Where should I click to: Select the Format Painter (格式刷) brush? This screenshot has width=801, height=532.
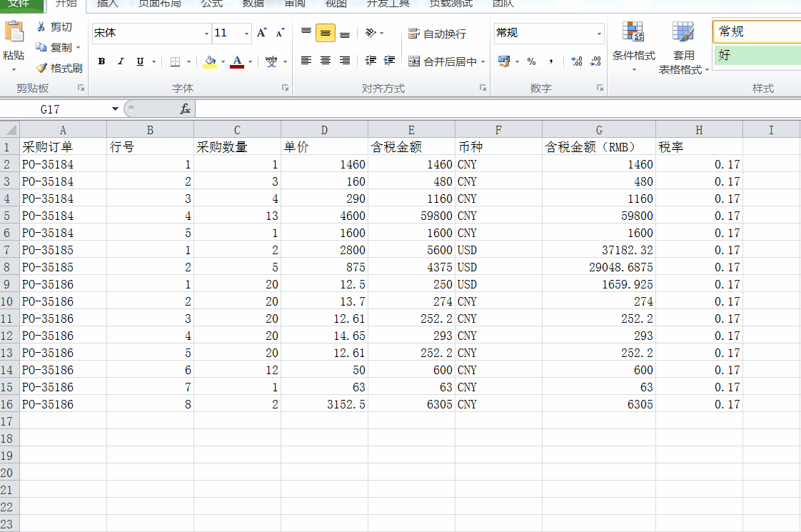coord(59,68)
